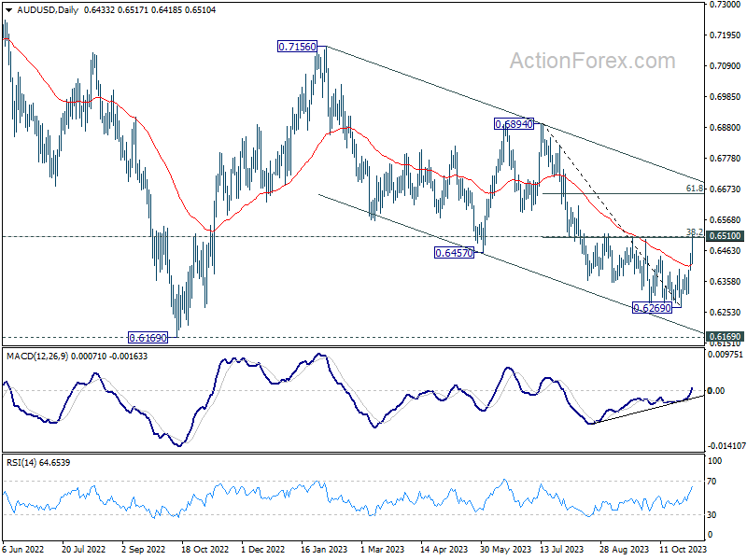
Task: Click the 0.71560 price label
Action: (x=297, y=47)
